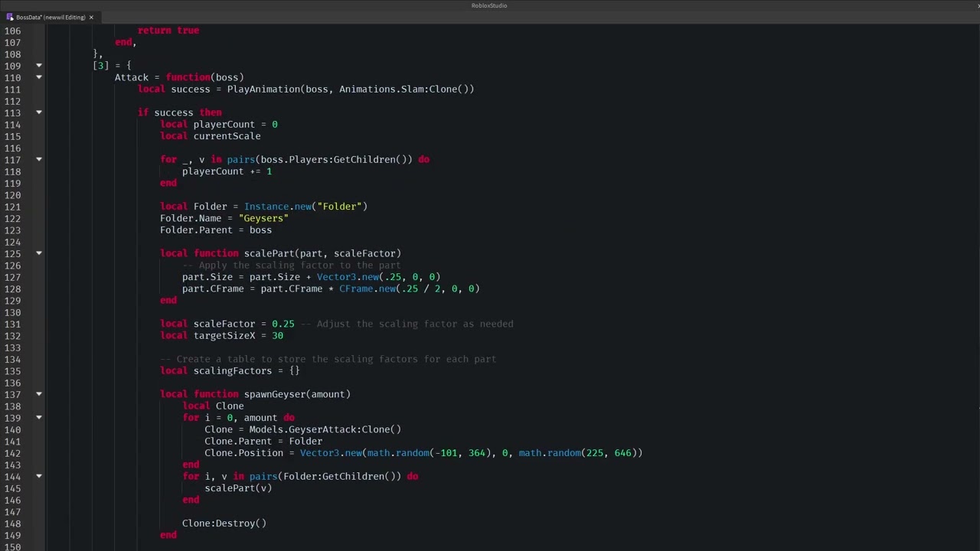The image size is (980, 551).
Task: Click the script icon on BossData tab
Action: coord(10,17)
